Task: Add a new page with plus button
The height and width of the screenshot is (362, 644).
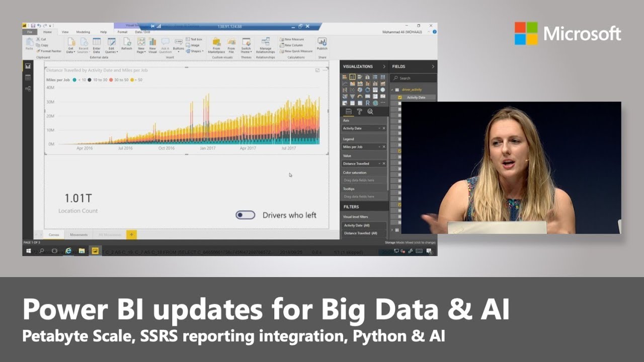Action: click(131, 235)
